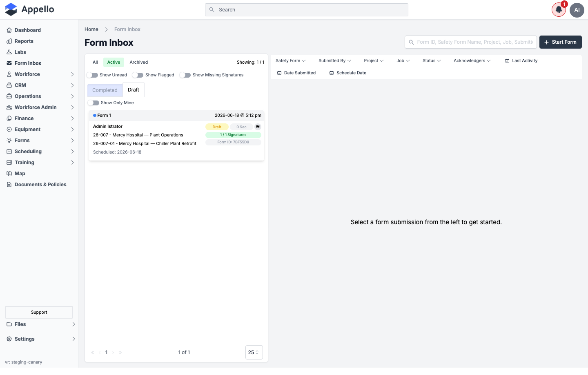This screenshot has height=375, width=588.
Task: Toggle Show Unread switch
Action: 92,75
